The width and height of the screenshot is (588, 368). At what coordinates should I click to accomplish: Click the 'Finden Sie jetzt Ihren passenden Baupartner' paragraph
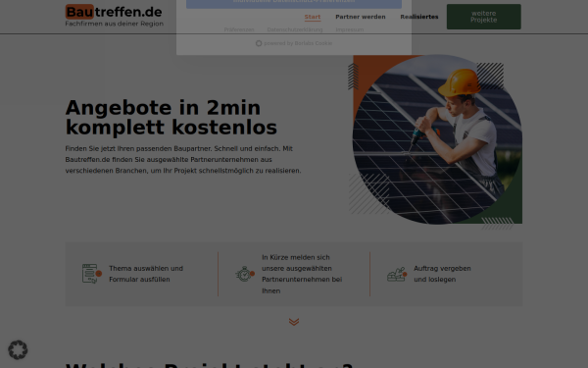pyautogui.click(x=183, y=160)
